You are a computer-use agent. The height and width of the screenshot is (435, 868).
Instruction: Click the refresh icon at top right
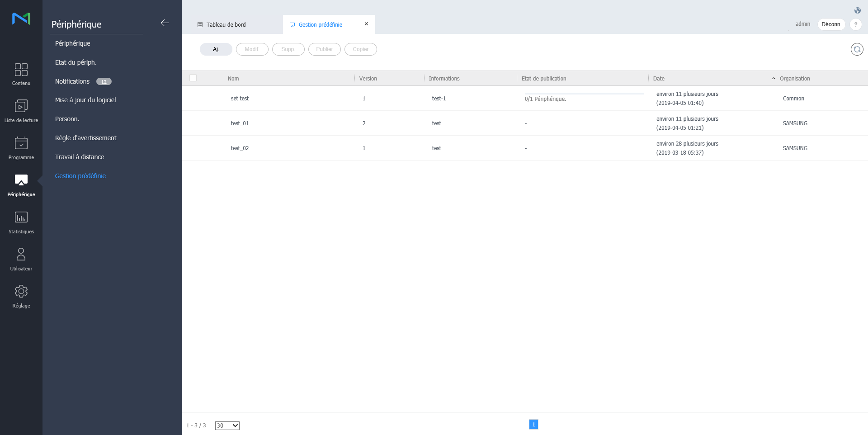click(857, 49)
